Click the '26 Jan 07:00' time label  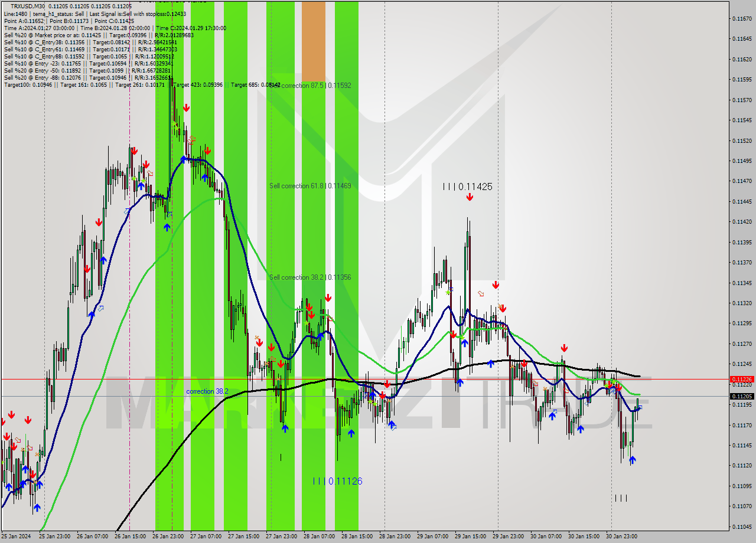tap(92, 537)
